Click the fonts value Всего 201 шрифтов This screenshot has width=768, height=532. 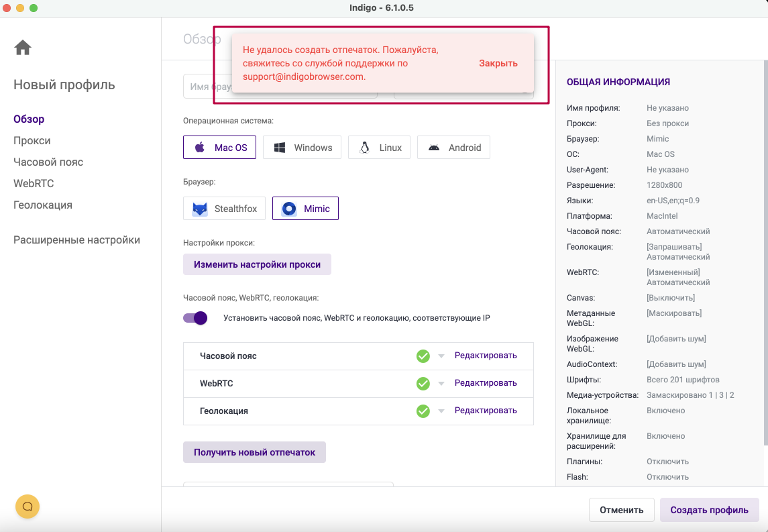tap(683, 380)
